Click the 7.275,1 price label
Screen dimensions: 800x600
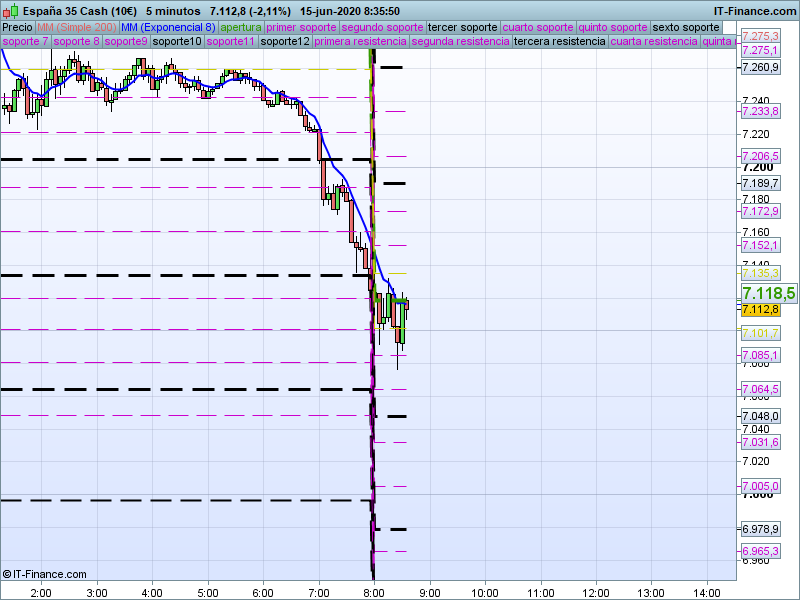tap(760, 50)
